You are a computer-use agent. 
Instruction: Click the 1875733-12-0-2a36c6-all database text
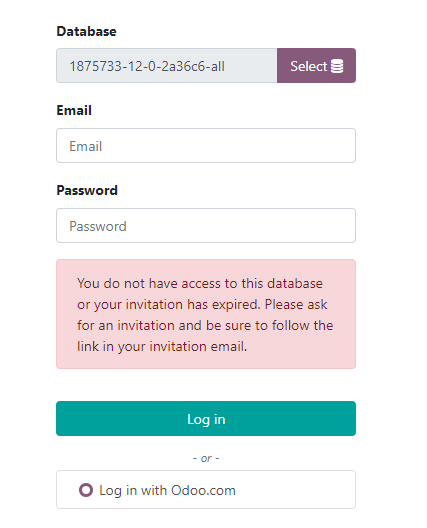[x=147, y=66]
